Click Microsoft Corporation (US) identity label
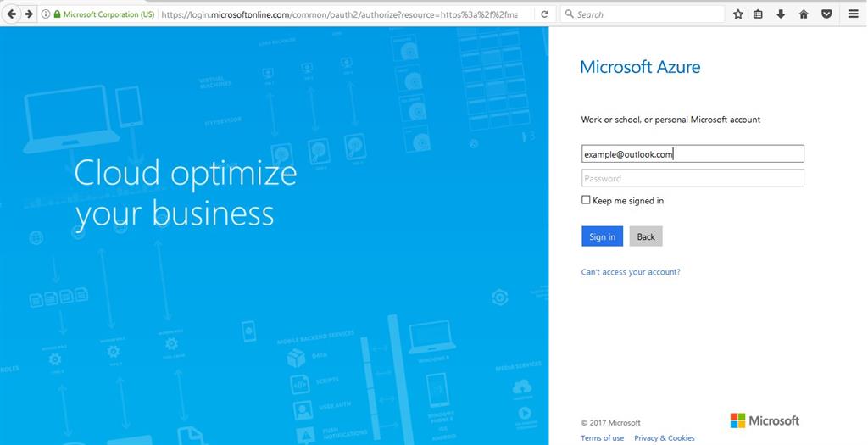Image resolution: width=868 pixels, height=445 pixels. click(x=108, y=14)
